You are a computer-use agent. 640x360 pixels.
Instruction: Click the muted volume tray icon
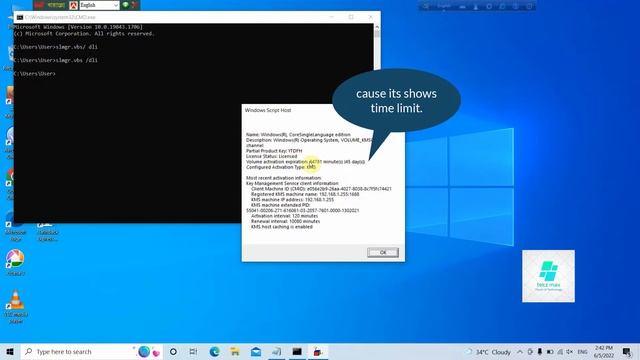pos(570,352)
